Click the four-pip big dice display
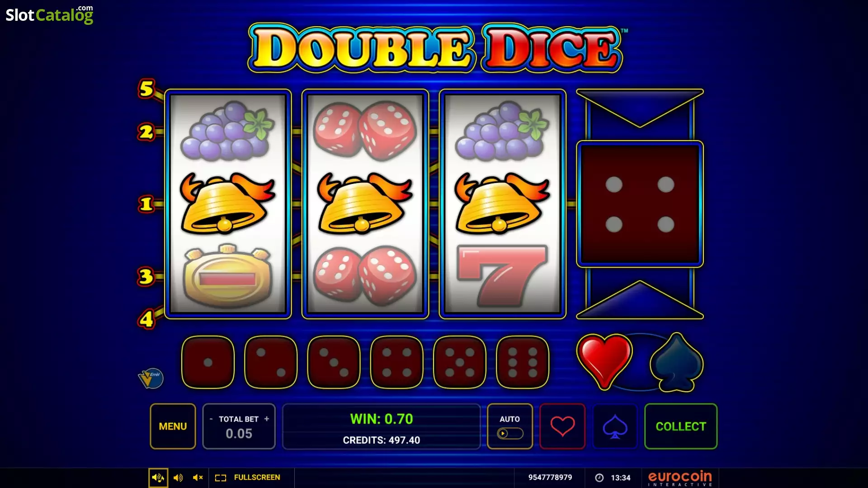Image resolution: width=868 pixels, height=488 pixels. coord(640,204)
